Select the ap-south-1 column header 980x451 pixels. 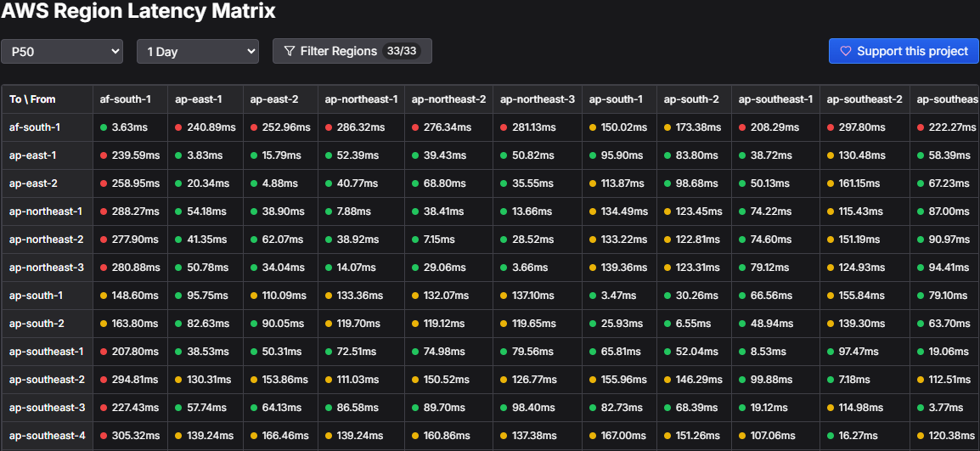619,99
